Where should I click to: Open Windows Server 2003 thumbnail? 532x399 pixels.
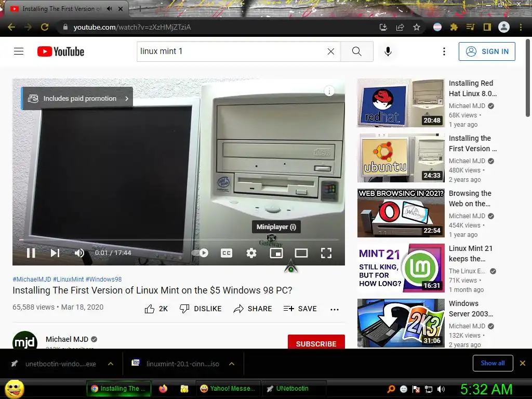[401, 323]
